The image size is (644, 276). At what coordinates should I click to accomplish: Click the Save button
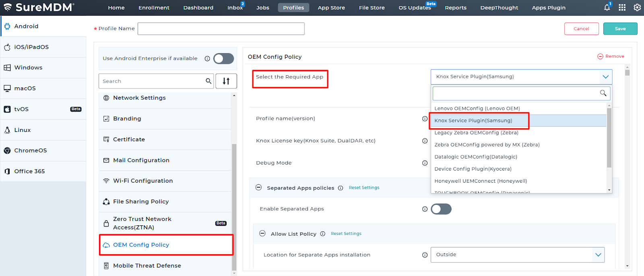[620, 29]
